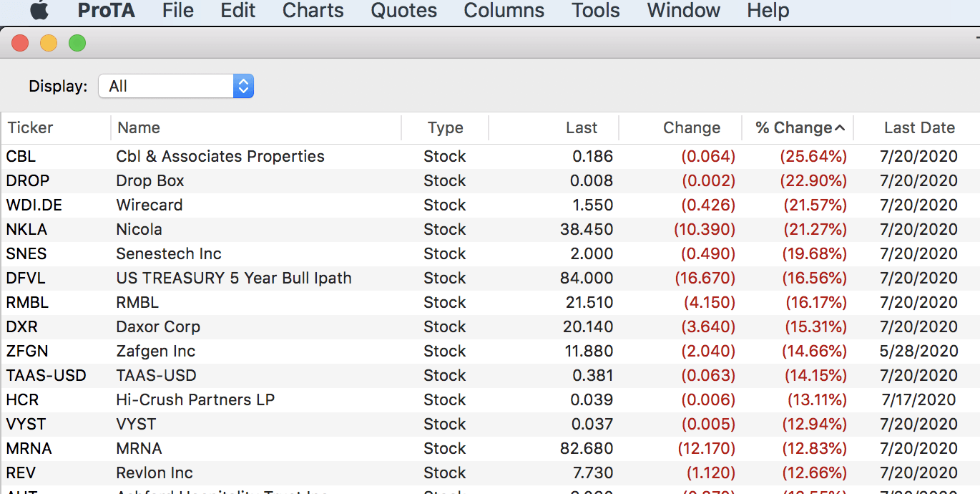
Task: Select the SNES ticker cell
Action: 26,253
